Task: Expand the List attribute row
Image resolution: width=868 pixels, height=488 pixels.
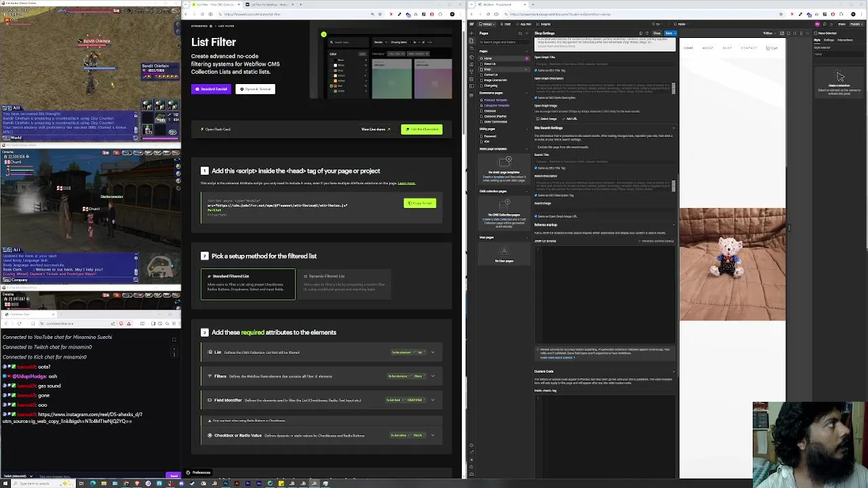Action: [x=433, y=352]
